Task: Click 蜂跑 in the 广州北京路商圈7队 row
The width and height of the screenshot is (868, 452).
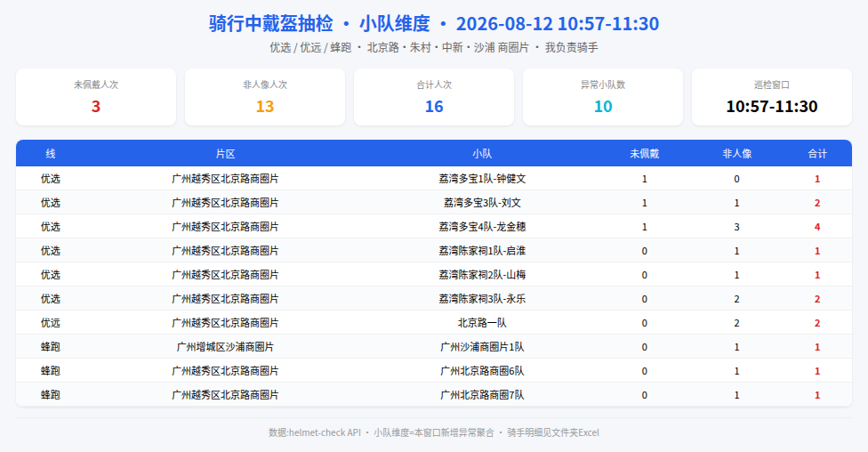Action: tap(51, 395)
